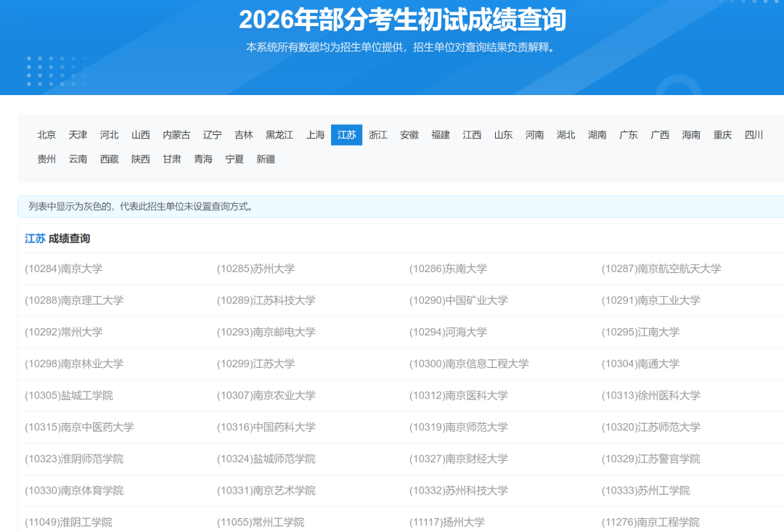Open the 新疆 province tab
The width and height of the screenshot is (784, 532).
(x=266, y=159)
